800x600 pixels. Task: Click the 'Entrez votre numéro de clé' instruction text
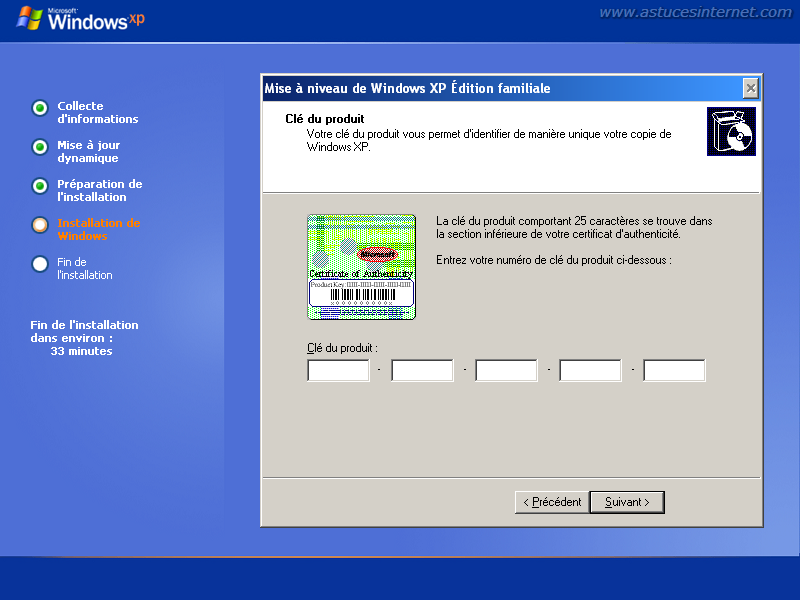click(x=554, y=260)
